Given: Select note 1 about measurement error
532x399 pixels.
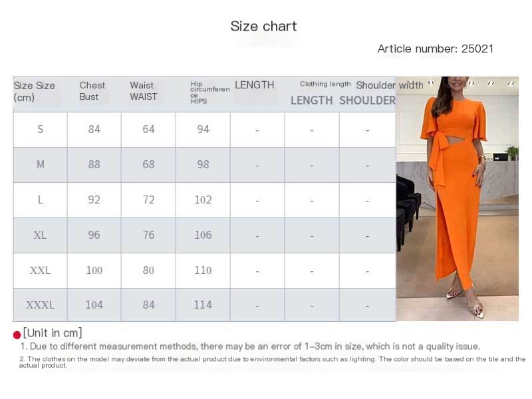Looking at the screenshot, I should [249, 346].
